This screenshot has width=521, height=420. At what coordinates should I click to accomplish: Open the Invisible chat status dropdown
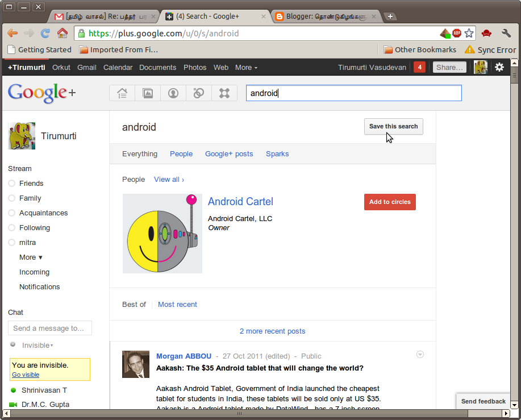(x=37, y=345)
